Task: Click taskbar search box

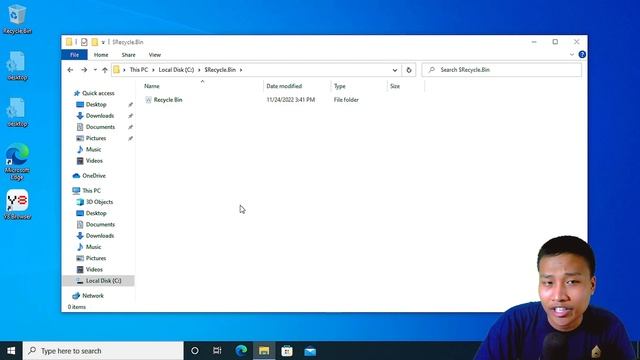Action: pyautogui.click(x=103, y=351)
